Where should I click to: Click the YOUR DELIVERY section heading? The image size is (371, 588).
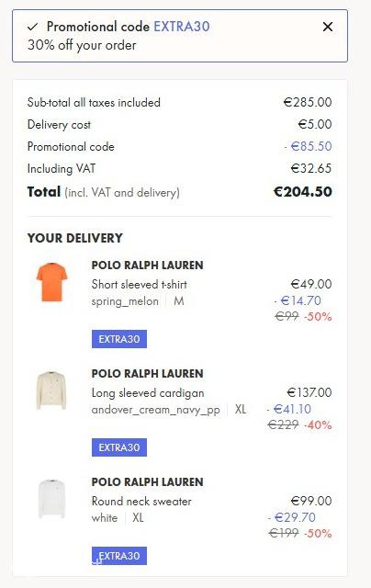(75, 238)
